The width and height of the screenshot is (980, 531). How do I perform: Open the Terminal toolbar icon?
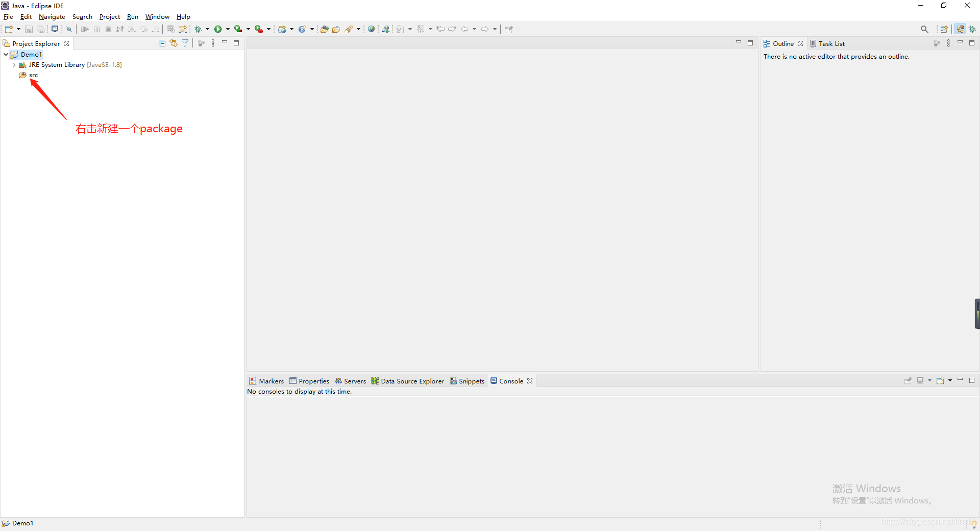click(55, 29)
